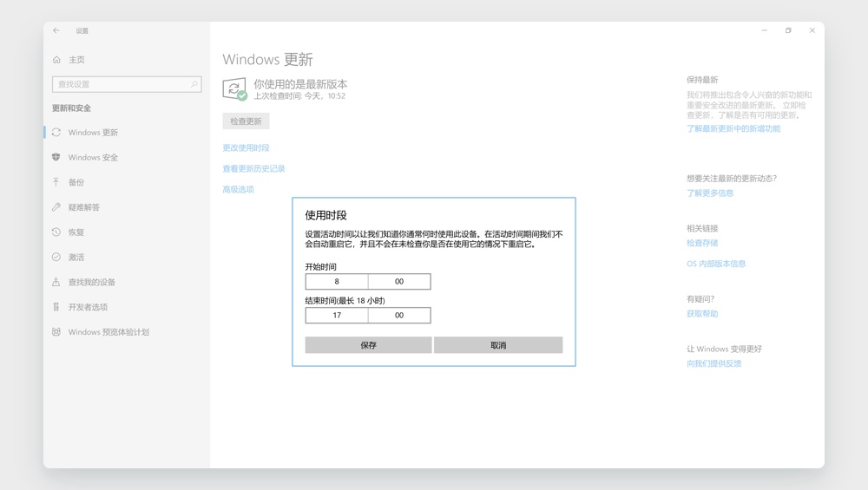Open Windows 安全 section

click(93, 157)
